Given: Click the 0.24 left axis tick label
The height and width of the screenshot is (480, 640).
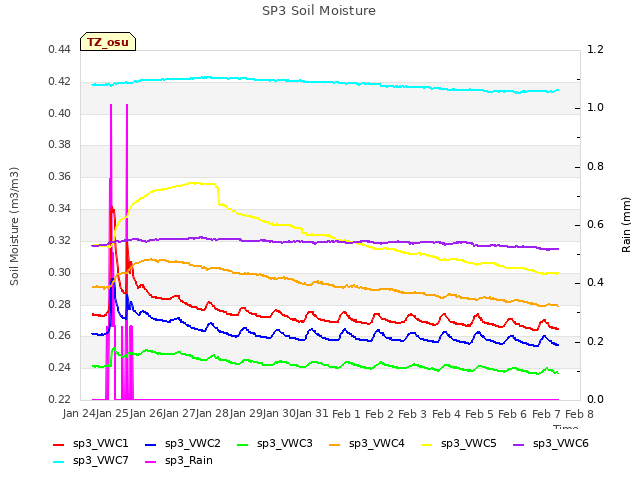Looking at the screenshot, I should 59,367.
